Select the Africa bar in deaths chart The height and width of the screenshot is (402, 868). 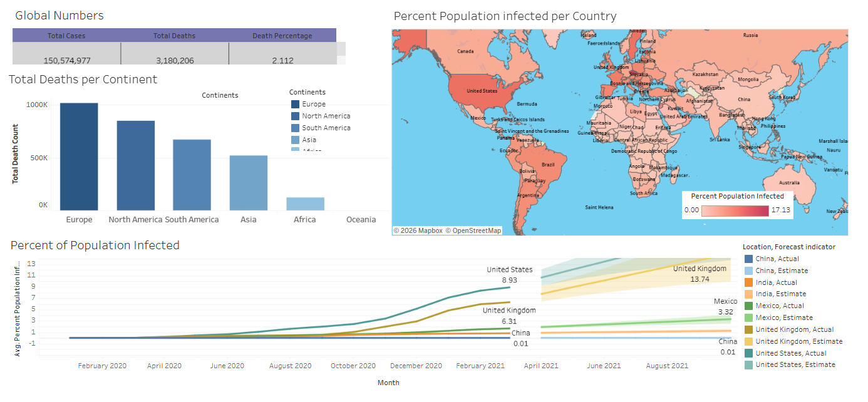[305, 204]
